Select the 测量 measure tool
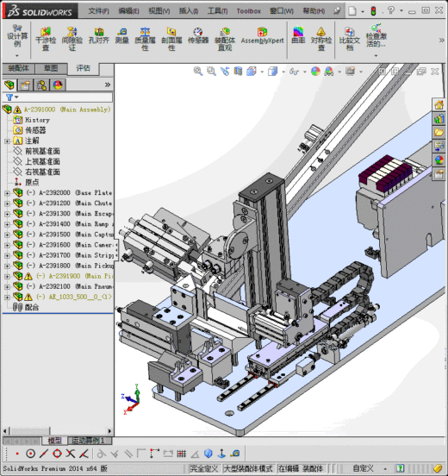This screenshot has width=448, height=476. coord(122,36)
